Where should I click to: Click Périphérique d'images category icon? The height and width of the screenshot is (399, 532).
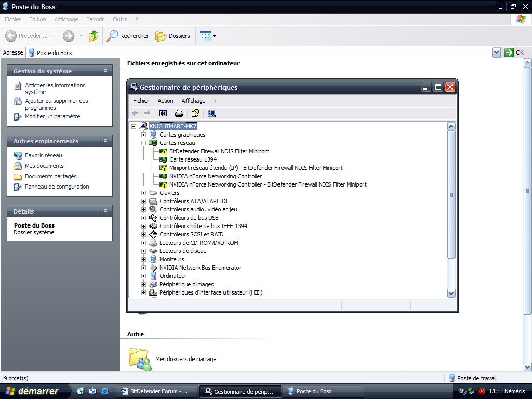(153, 284)
